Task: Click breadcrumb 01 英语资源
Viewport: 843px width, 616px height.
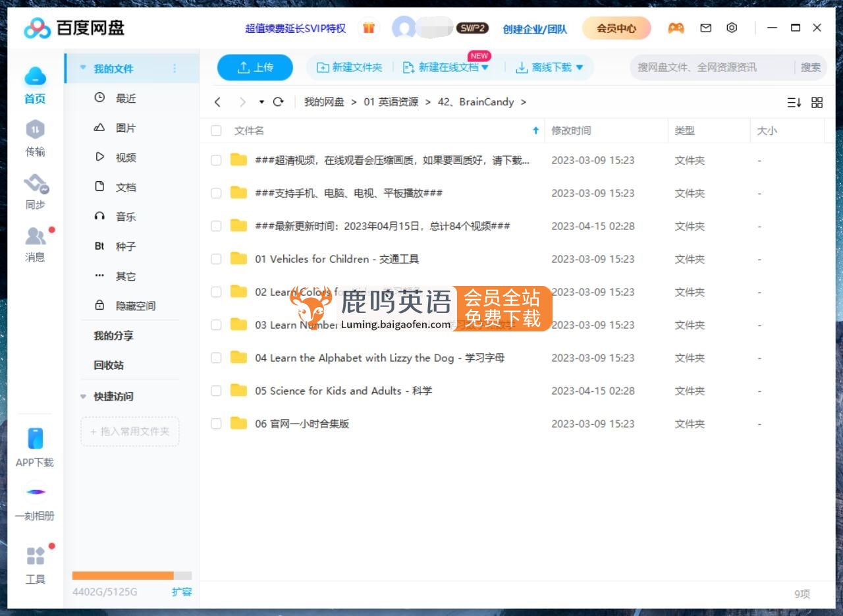Action: click(x=391, y=102)
